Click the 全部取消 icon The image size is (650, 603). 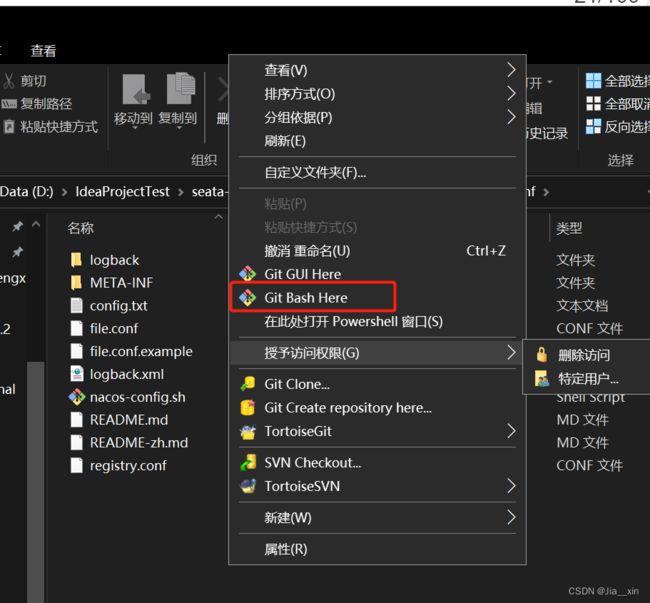[593, 104]
